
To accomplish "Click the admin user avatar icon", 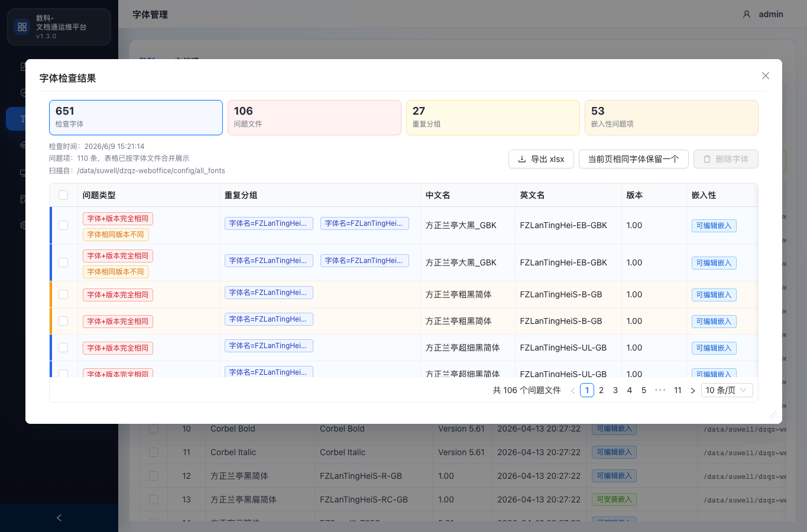I will [x=747, y=14].
